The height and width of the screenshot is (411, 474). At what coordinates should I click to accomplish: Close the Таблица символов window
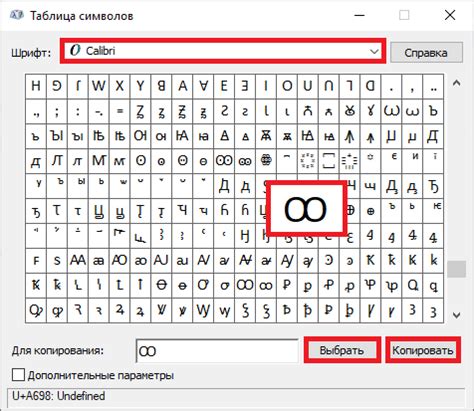click(x=450, y=15)
